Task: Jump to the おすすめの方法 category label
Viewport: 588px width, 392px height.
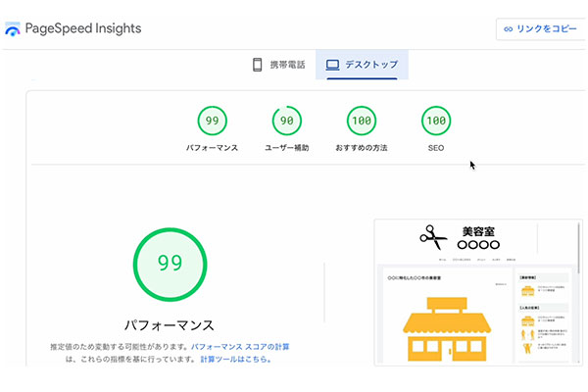Action: [362, 147]
